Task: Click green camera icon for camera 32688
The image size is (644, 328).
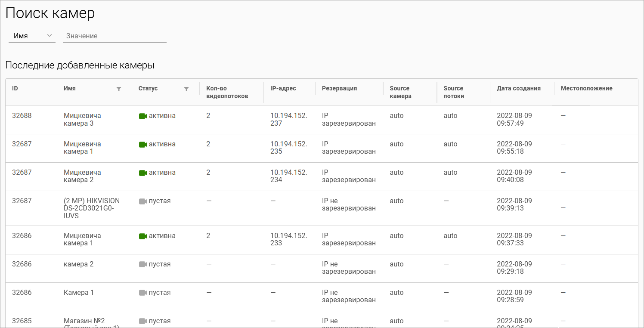Action: 143,116
